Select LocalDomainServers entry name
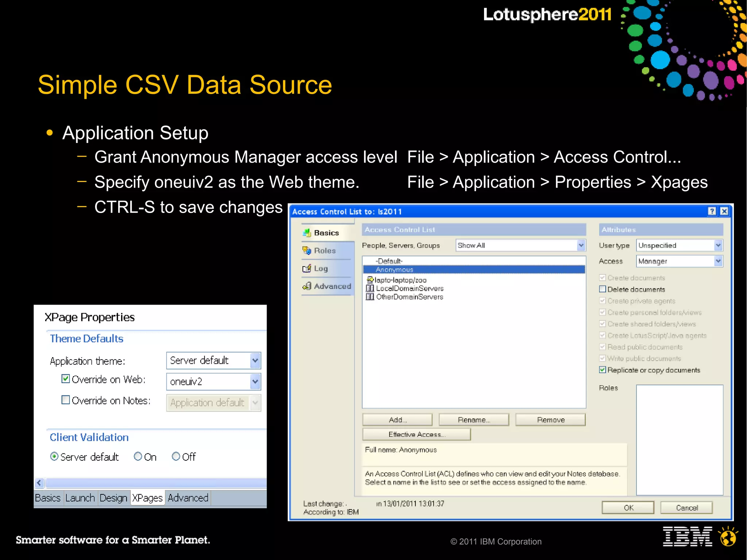This screenshot has width=747, height=560. click(x=410, y=288)
